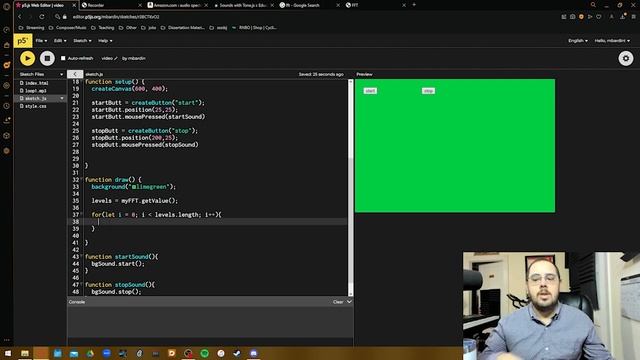The image size is (640, 360).
Task: Open the Windows Start menu
Action: point(8,353)
